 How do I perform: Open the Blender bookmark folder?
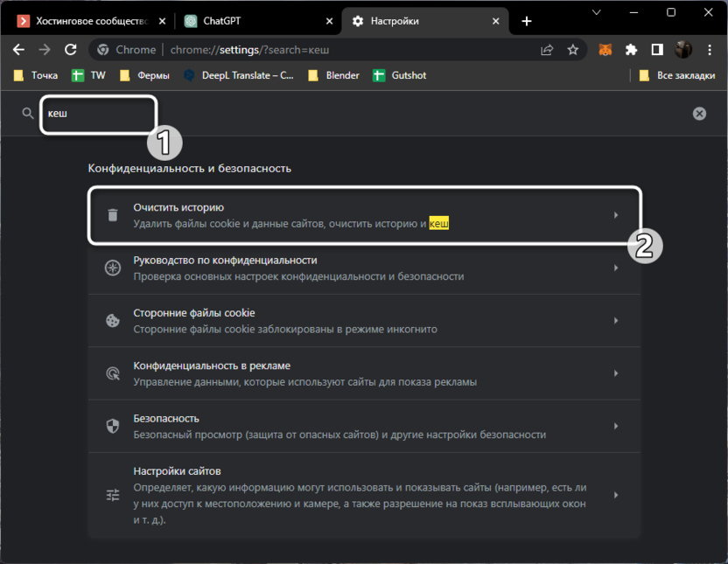tap(334, 75)
